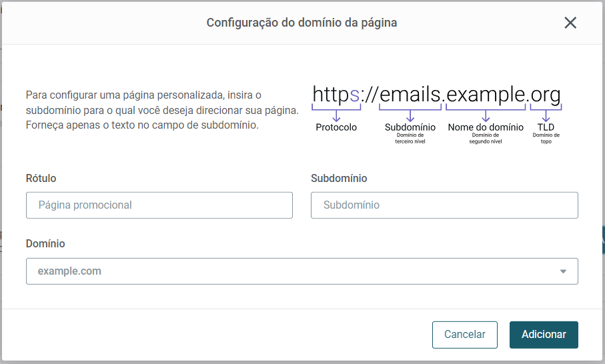Click the 'Domínio' field label
Image resolution: width=605 pixels, height=364 pixels.
pyautogui.click(x=45, y=244)
